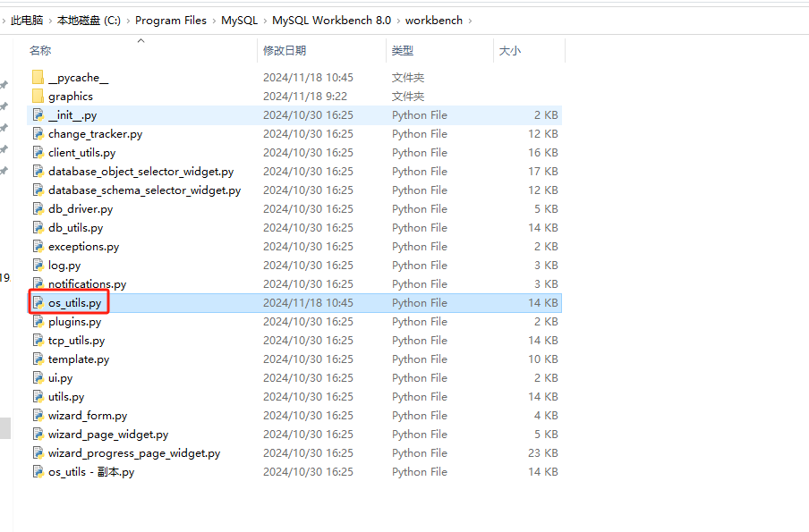
Task: Click the database_schema_selector_widget.py file icon
Action: pos(38,190)
